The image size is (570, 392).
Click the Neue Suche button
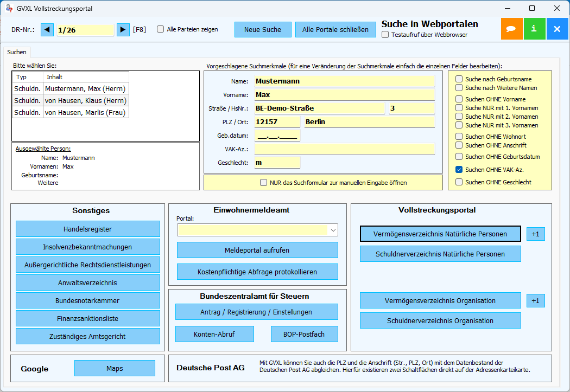pyautogui.click(x=263, y=29)
